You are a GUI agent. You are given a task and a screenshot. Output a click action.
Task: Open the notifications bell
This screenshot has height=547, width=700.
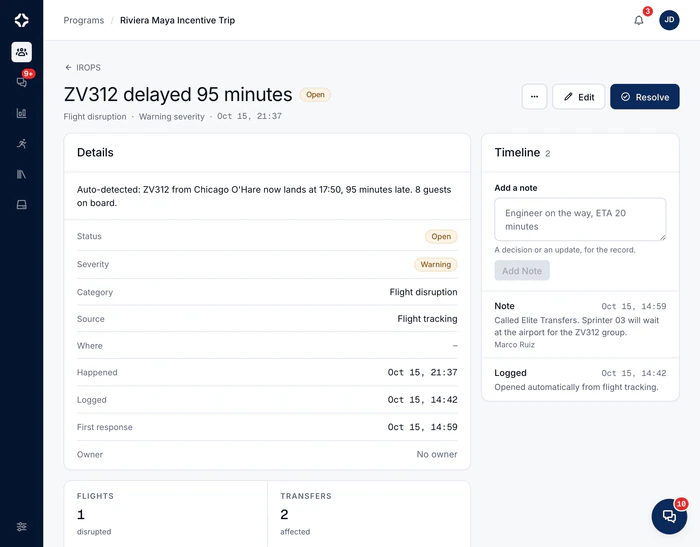[639, 20]
